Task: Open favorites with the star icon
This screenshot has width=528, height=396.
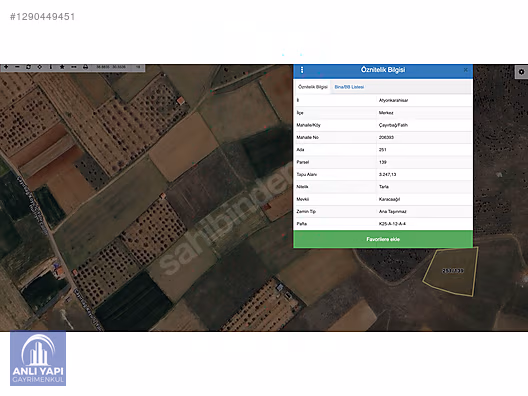Action: 62,67
